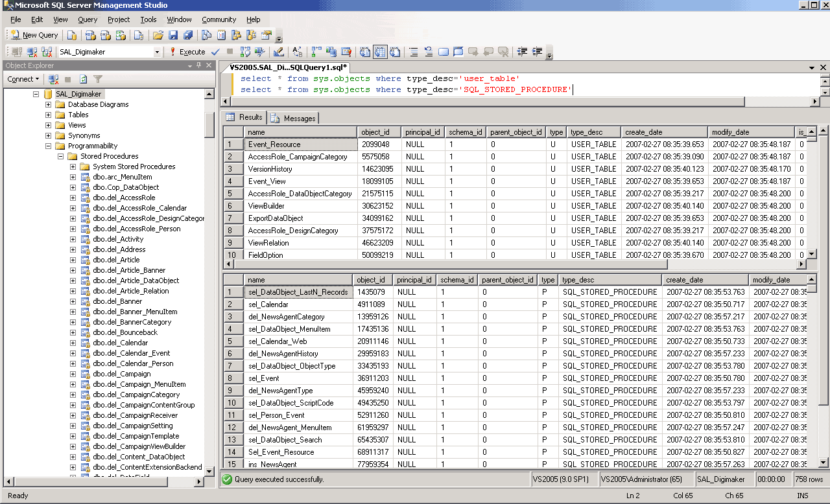
Task: Collapse the Stored Procedures folder
Action: (61, 156)
